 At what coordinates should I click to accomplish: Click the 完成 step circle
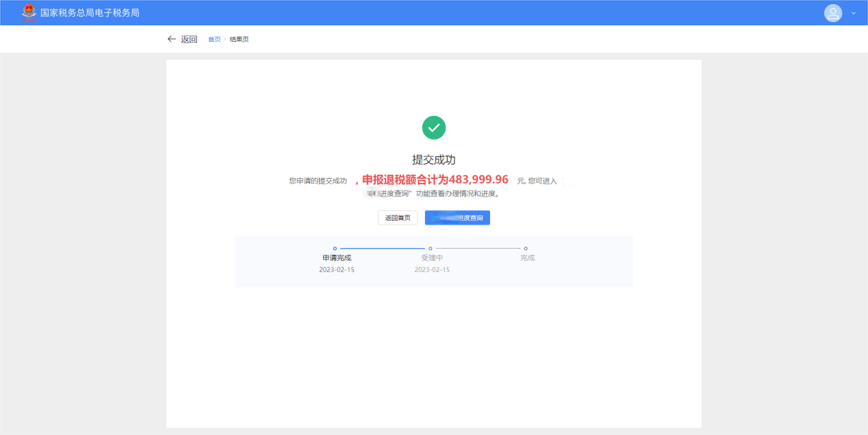click(525, 249)
